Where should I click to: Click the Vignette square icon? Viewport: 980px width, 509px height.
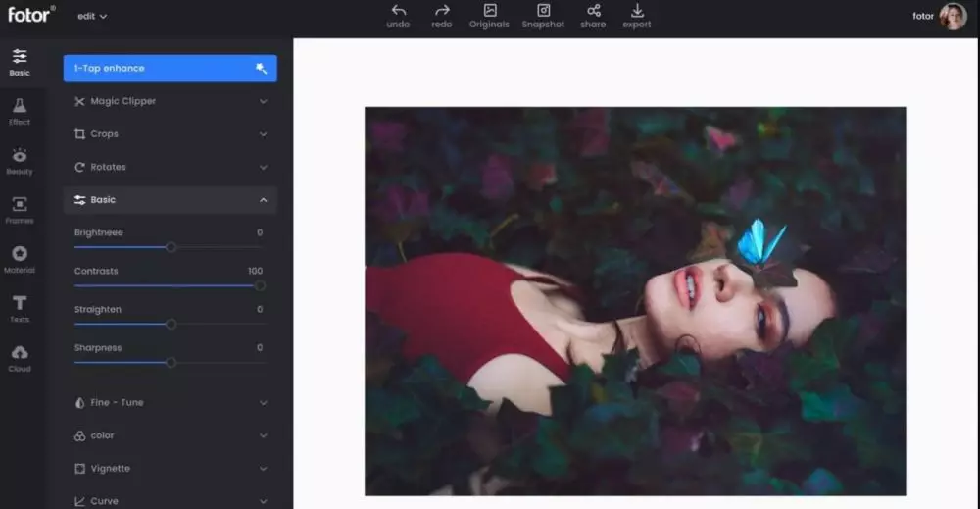[79, 469]
